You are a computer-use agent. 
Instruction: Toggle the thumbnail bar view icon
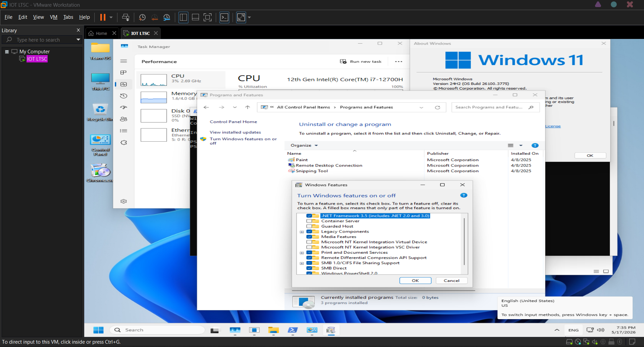click(196, 17)
